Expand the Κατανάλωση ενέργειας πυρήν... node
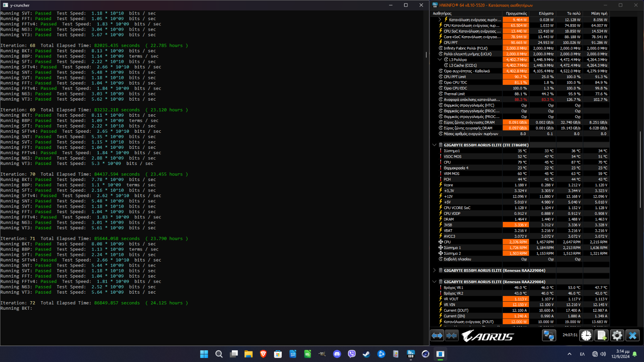The image size is (644, 362). (x=440, y=19)
